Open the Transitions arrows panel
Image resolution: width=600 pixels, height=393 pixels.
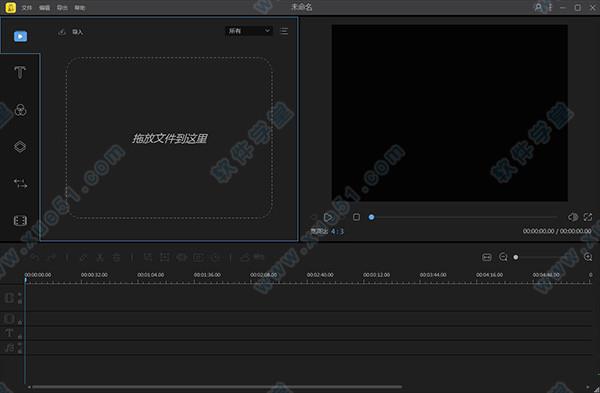[20, 184]
